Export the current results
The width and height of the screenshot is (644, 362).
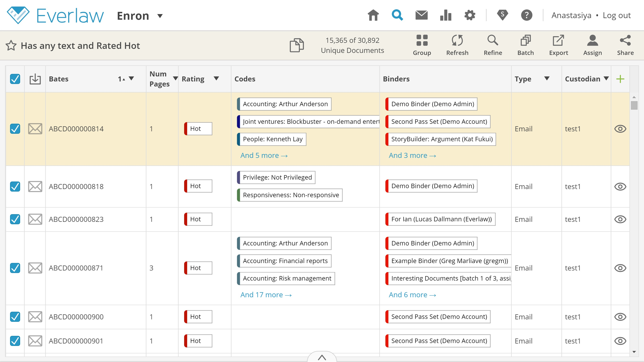(558, 45)
